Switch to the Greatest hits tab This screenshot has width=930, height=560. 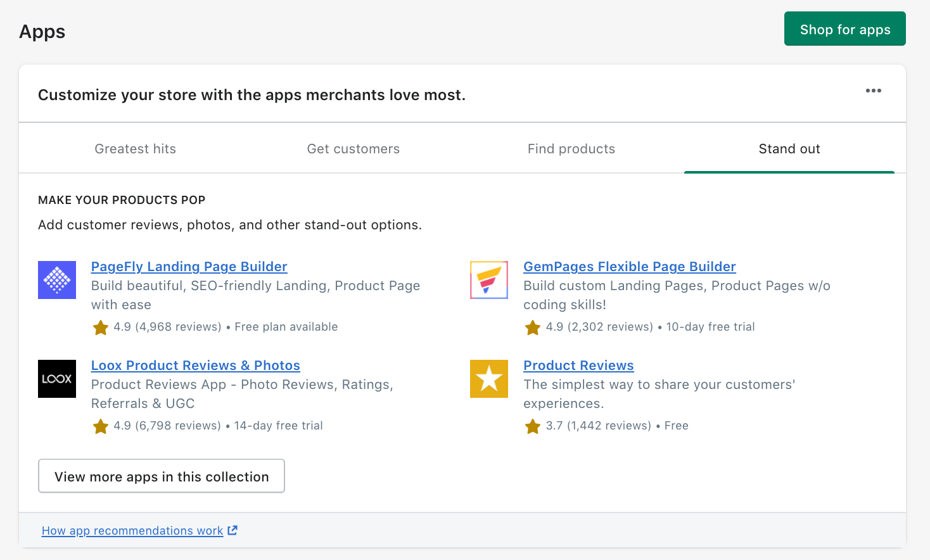point(135,149)
